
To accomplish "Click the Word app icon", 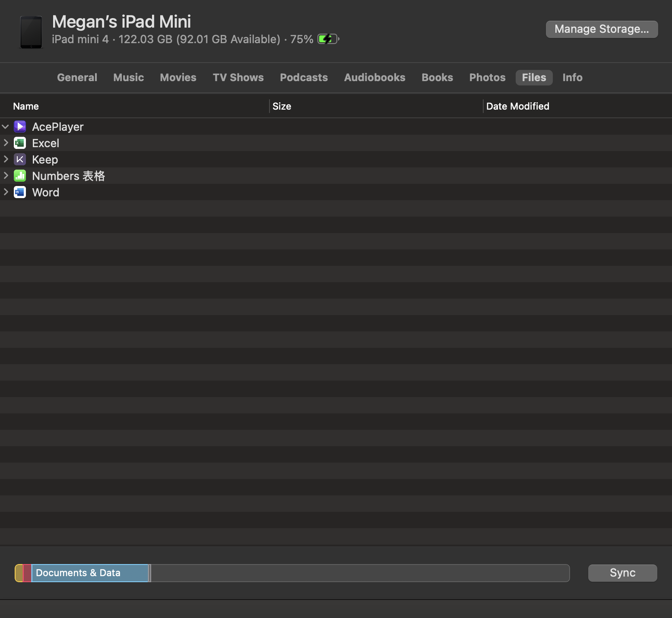I will point(20,192).
